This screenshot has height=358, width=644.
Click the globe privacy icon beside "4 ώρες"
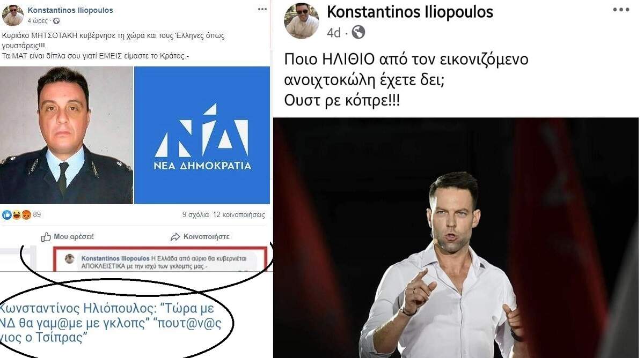coord(57,21)
